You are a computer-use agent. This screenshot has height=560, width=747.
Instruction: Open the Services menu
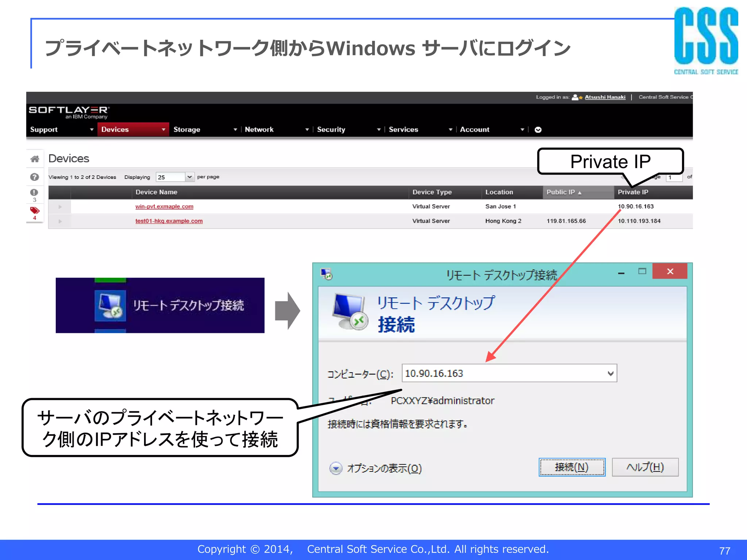point(403,130)
